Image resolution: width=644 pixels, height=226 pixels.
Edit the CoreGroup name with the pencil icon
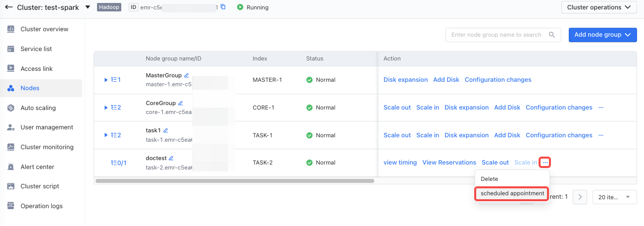[x=181, y=103]
